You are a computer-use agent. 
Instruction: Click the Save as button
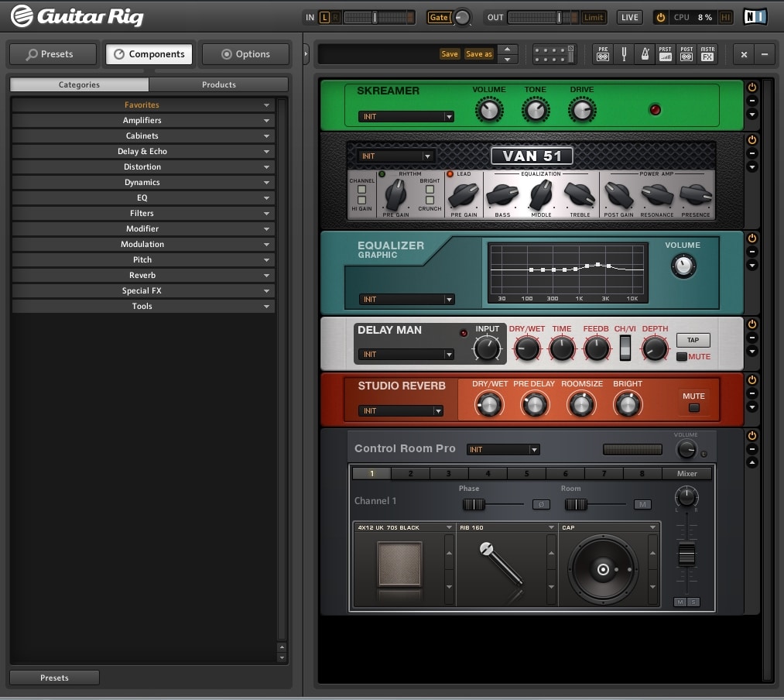coord(479,54)
